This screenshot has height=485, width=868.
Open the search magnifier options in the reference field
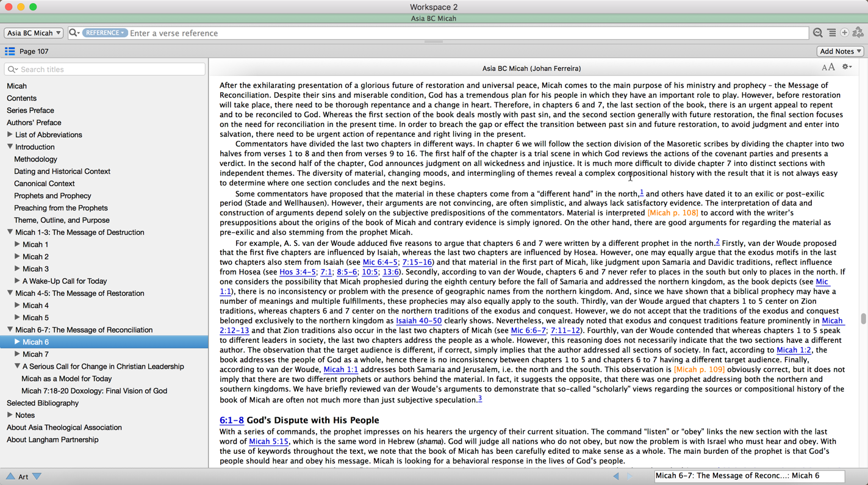74,33
